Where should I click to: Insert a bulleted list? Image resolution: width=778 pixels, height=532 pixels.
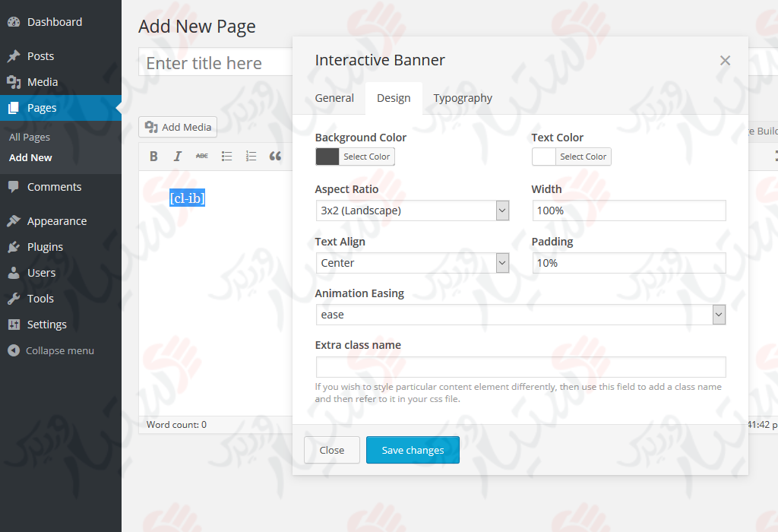pyautogui.click(x=226, y=157)
